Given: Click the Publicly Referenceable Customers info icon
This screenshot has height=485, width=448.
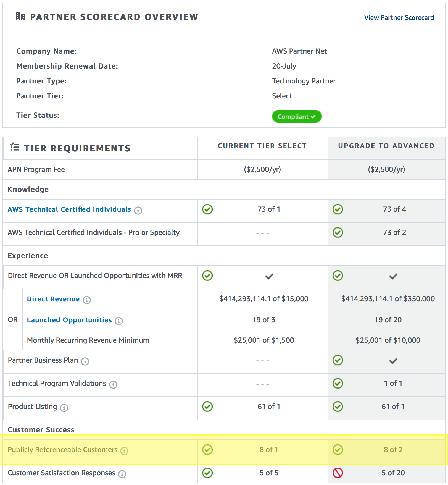Looking at the screenshot, I should (x=124, y=451).
